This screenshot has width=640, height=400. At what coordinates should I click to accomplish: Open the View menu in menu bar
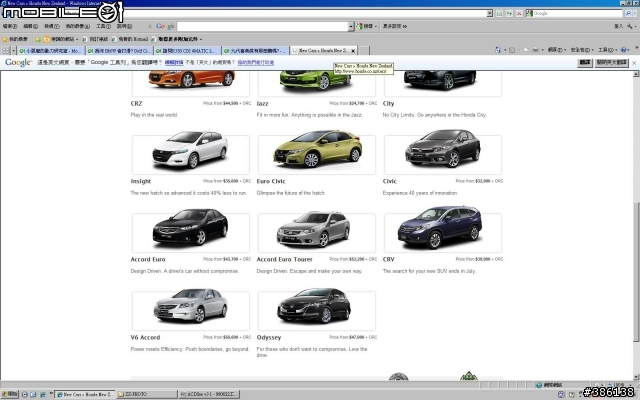(x=51, y=26)
